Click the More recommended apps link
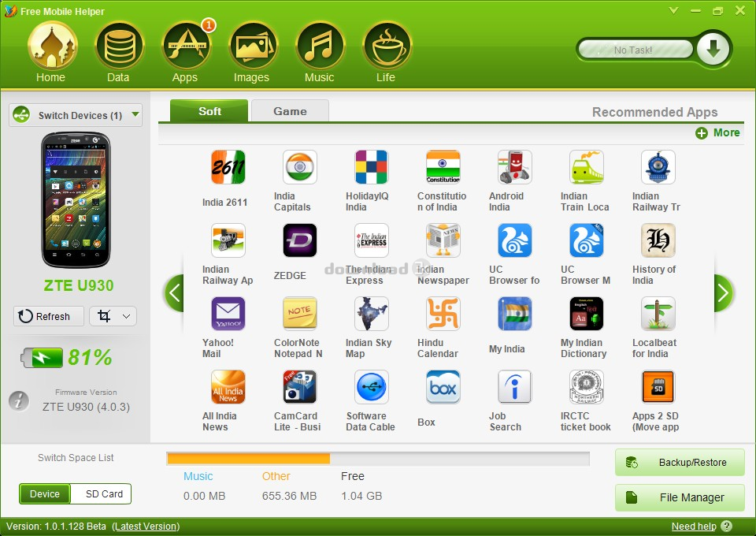Viewport: 756px width, 536px height. pyautogui.click(x=717, y=132)
